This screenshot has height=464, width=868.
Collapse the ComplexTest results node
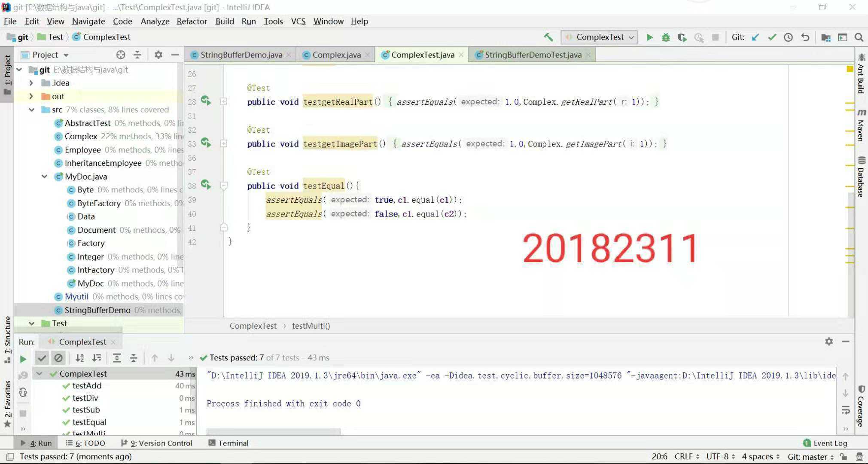(x=39, y=374)
